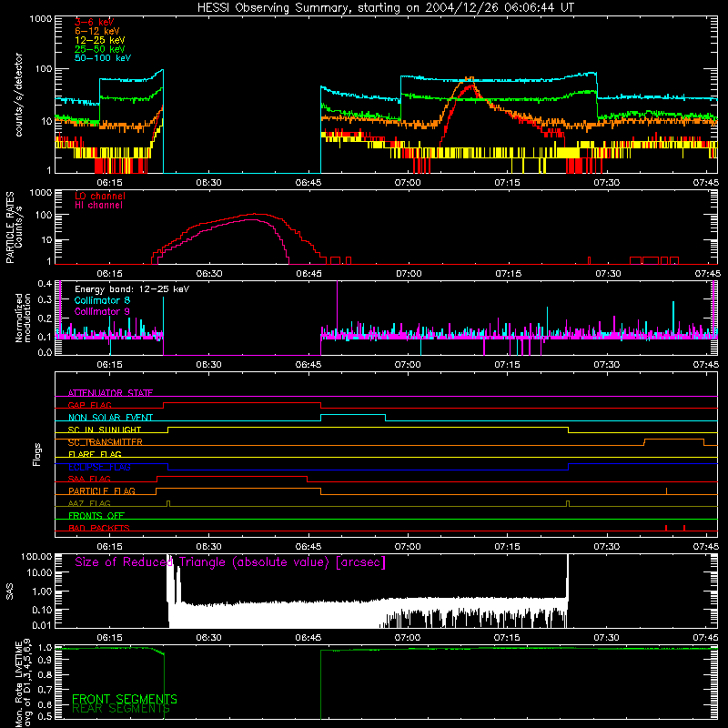
Task: Click the SAA_FLAG label
Action: [89, 479]
